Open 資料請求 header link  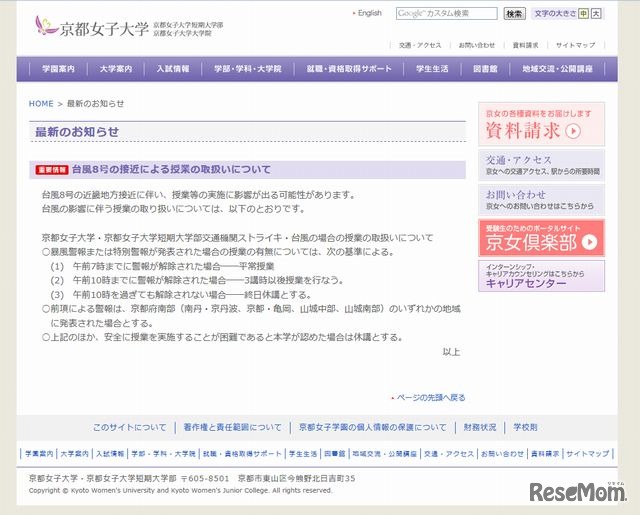pos(525,45)
